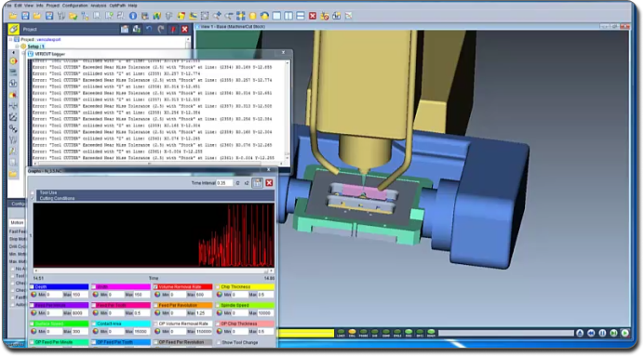
Task: Expand the Setup : 1 tree node
Action: pos(17,46)
